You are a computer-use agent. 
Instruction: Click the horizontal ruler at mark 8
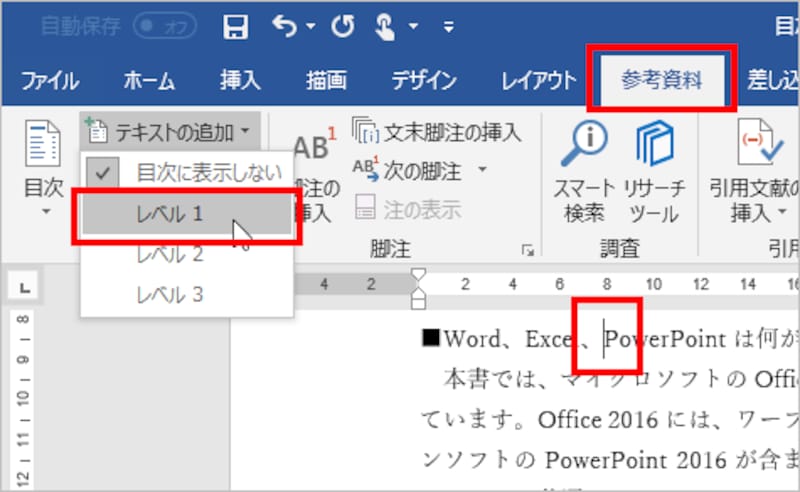(x=607, y=284)
